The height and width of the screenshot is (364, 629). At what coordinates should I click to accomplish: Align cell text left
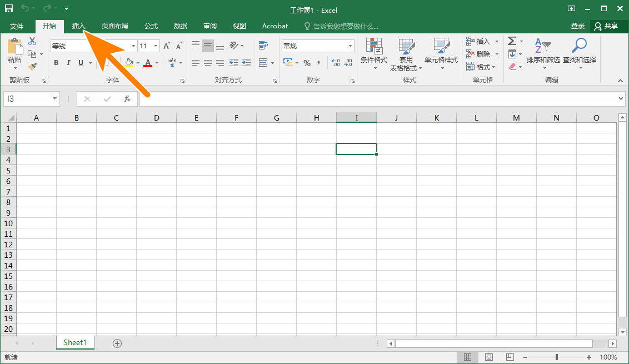coord(196,63)
